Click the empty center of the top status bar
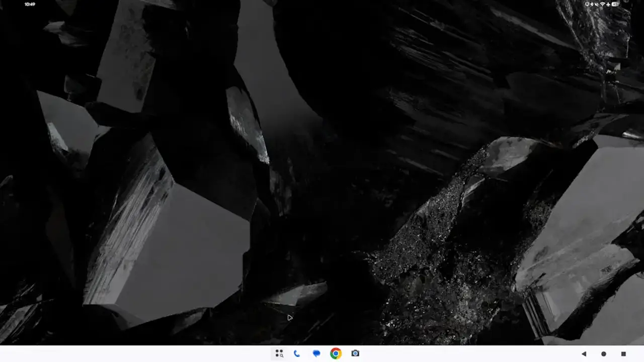Screen dimensions: 644x362 pos(322,4)
